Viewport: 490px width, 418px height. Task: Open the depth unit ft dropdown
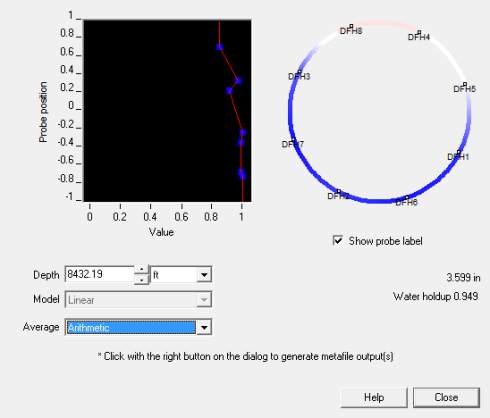click(x=204, y=275)
